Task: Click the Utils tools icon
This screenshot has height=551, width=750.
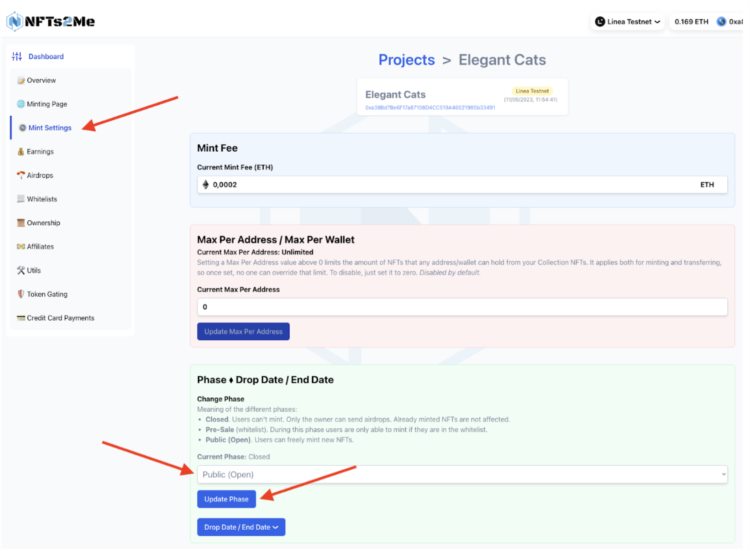Action: click(x=20, y=270)
